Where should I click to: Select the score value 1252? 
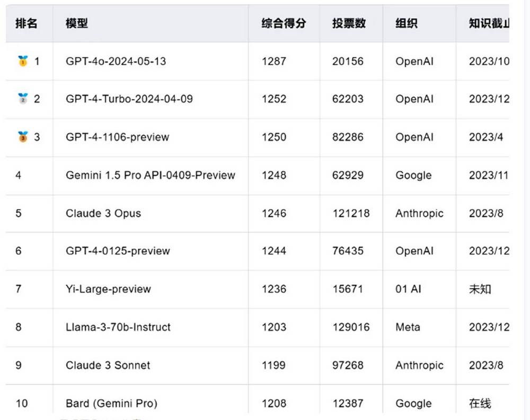coord(274,99)
